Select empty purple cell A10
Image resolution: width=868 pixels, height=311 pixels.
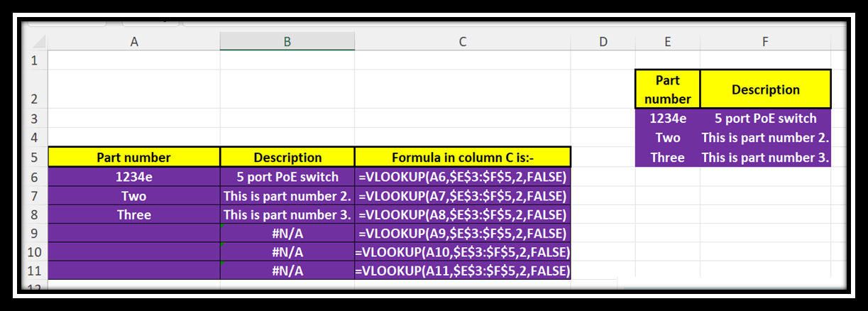click(134, 251)
